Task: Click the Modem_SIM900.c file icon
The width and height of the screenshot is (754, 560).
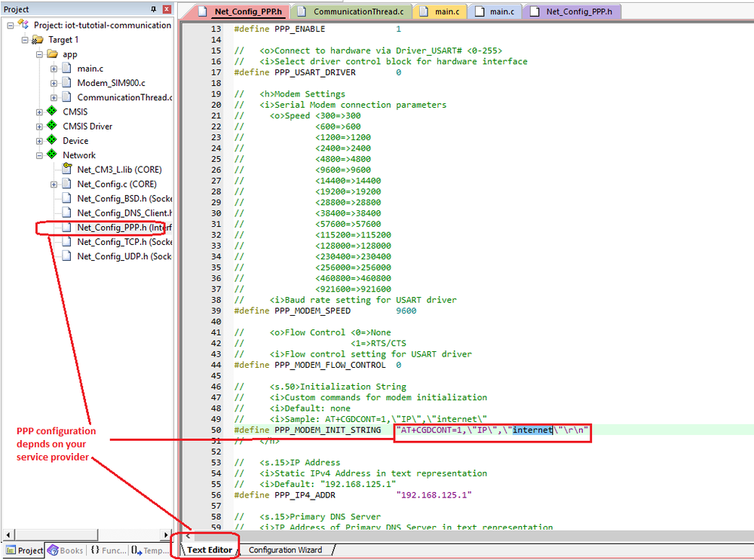Action: click(x=66, y=83)
